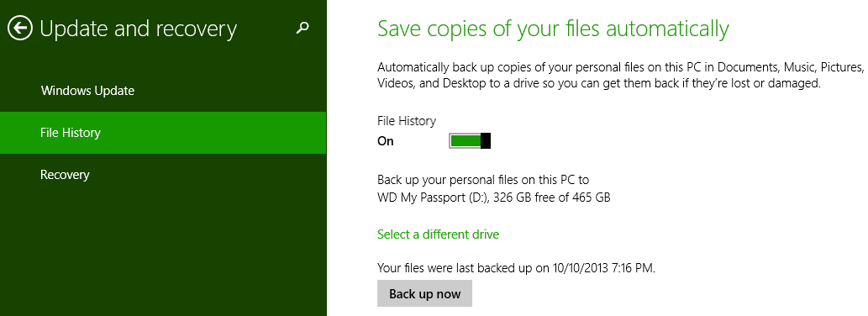This screenshot has width=868, height=316.
Task: Click the Save copies of your files automatically heading
Action: pyautogui.click(x=553, y=29)
